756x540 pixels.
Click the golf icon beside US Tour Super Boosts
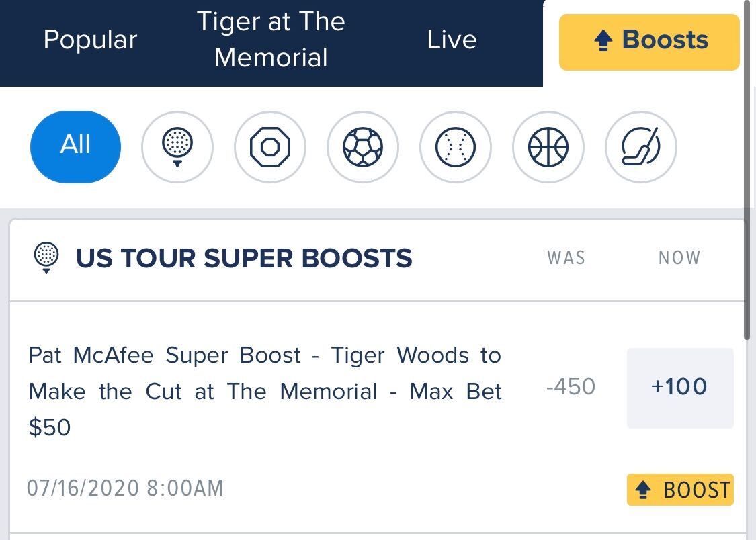point(46,258)
